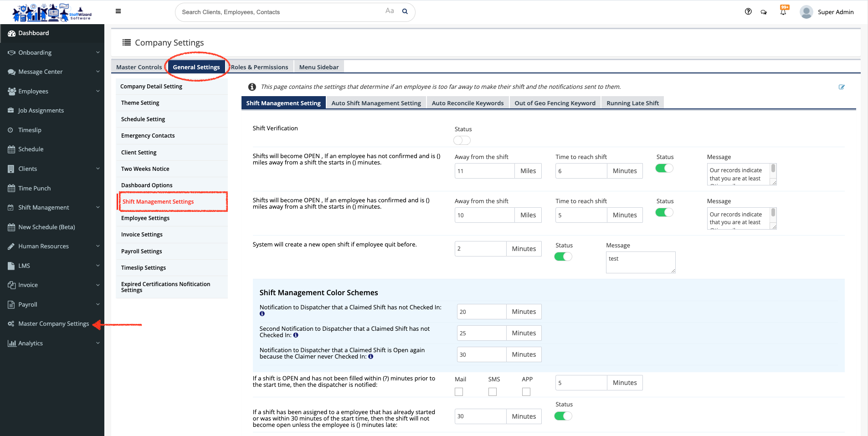The image size is (868, 436).
Task: Check the SMS notification checkbox
Action: (493, 392)
